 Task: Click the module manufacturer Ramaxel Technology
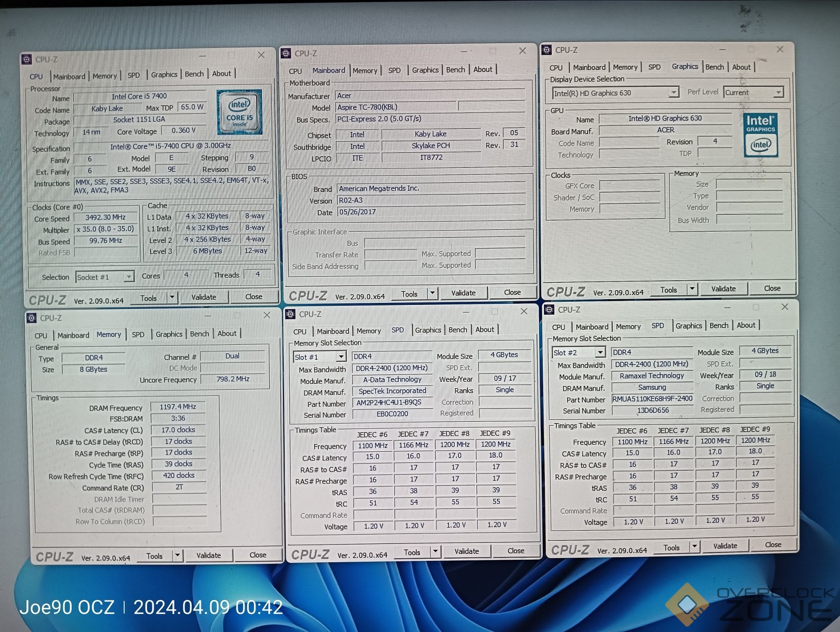(x=652, y=376)
